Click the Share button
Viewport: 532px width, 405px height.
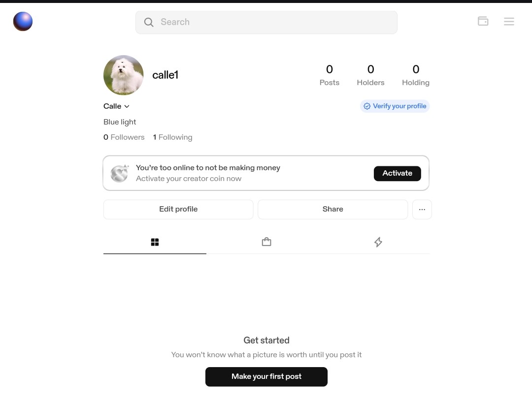(x=332, y=209)
